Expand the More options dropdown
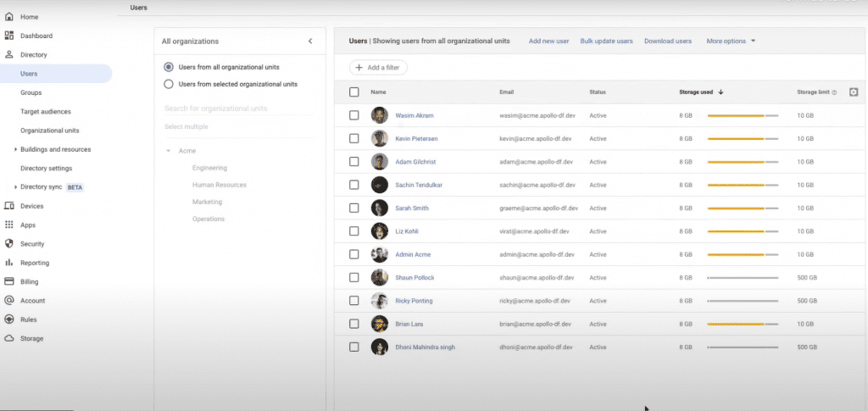The image size is (868, 411). pyautogui.click(x=731, y=41)
